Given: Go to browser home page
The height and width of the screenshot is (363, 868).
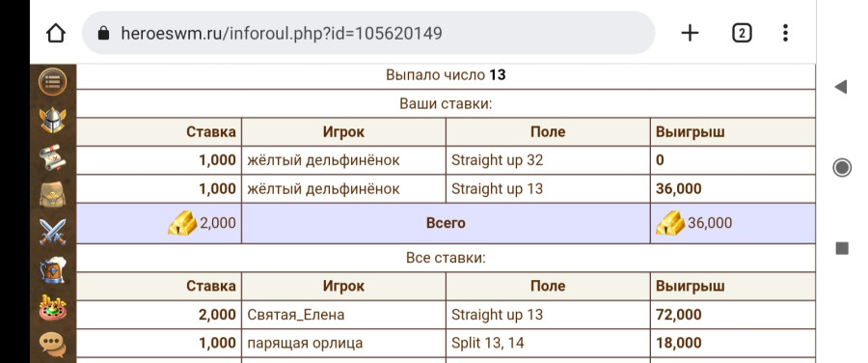Looking at the screenshot, I should [x=56, y=33].
